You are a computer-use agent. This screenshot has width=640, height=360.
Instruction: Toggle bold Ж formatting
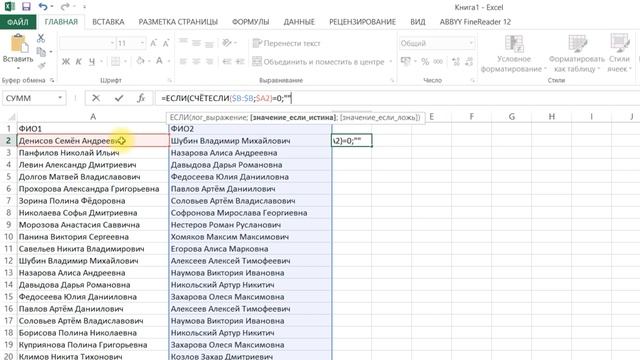pos(66,62)
